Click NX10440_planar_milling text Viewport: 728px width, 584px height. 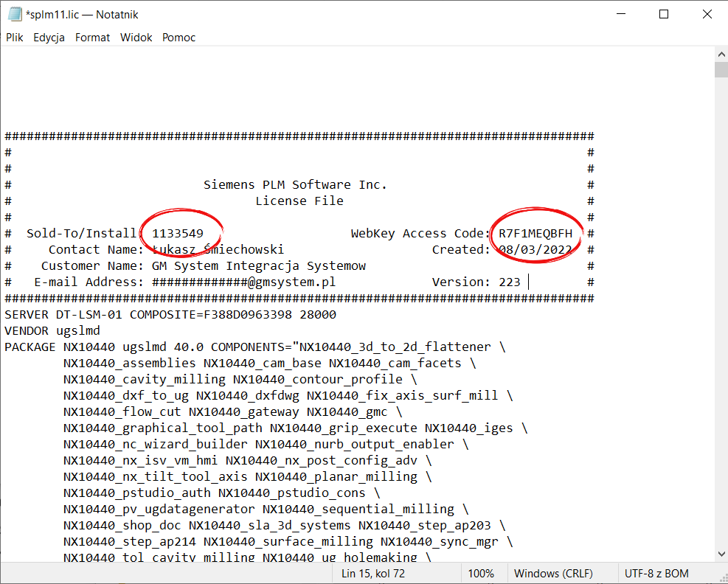point(336,477)
